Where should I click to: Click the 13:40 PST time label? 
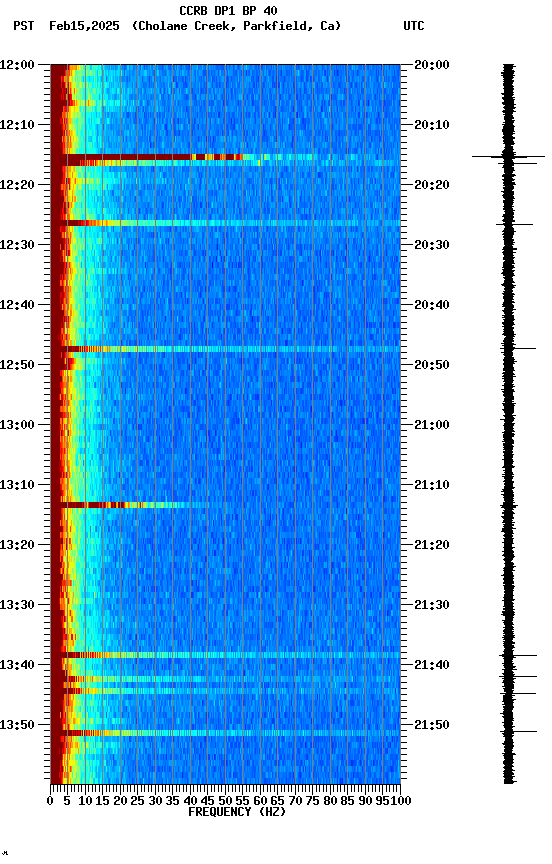pos(17,666)
